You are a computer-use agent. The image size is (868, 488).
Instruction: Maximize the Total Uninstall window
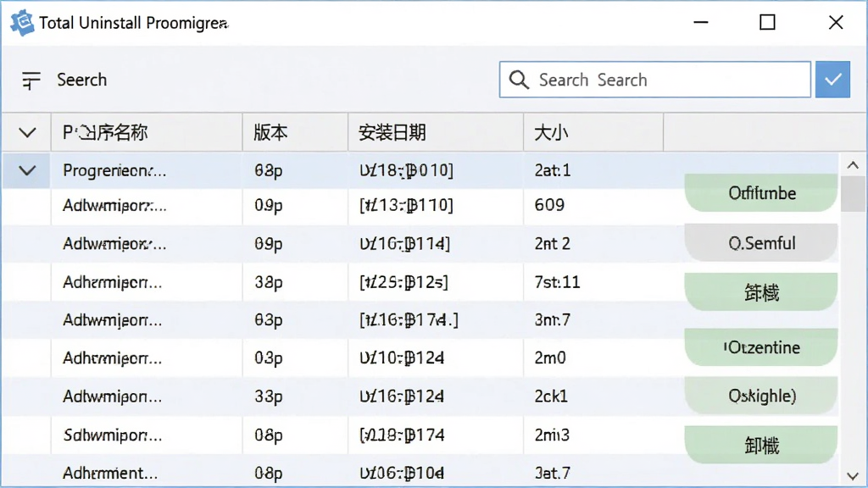767,22
